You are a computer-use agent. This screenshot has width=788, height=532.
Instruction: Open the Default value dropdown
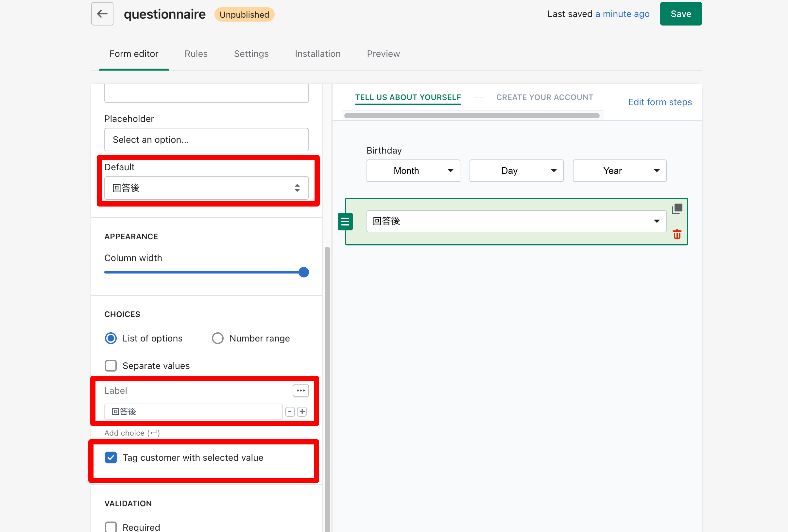(206, 188)
